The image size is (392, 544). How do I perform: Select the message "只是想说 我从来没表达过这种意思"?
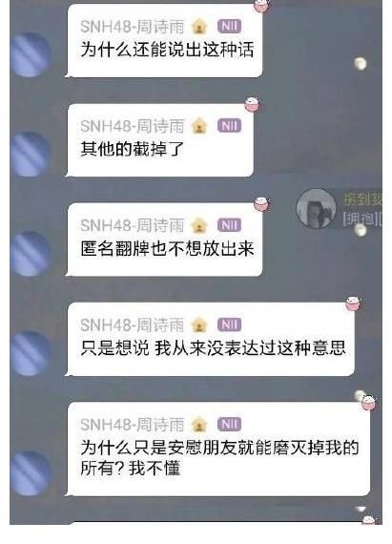click(213, 348)
